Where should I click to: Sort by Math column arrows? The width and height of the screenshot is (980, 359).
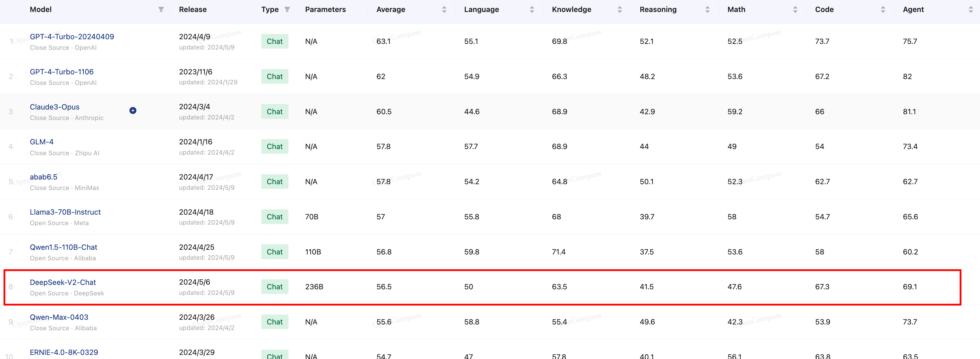tap(795, 10)
